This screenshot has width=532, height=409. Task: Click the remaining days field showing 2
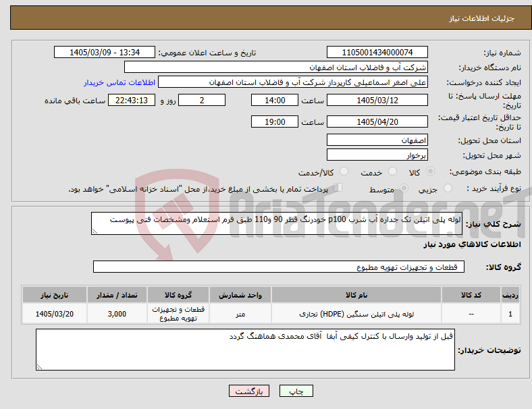pos(202,101)
